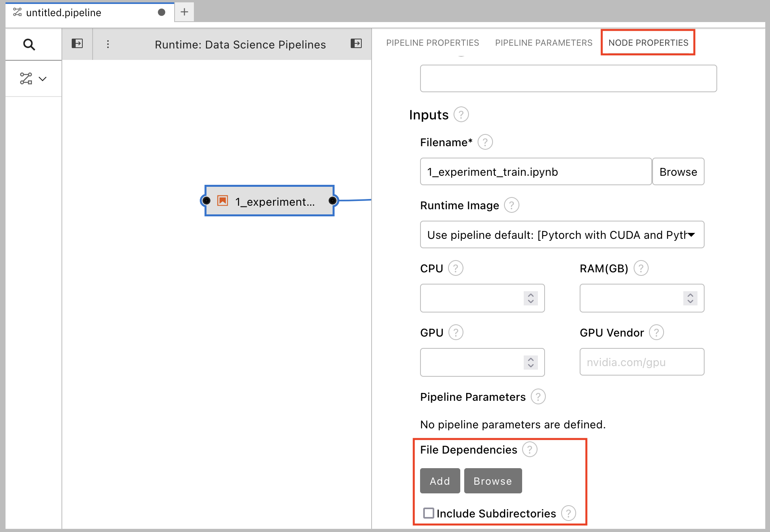Select the untitled.pipeline tab

point(90,13)
